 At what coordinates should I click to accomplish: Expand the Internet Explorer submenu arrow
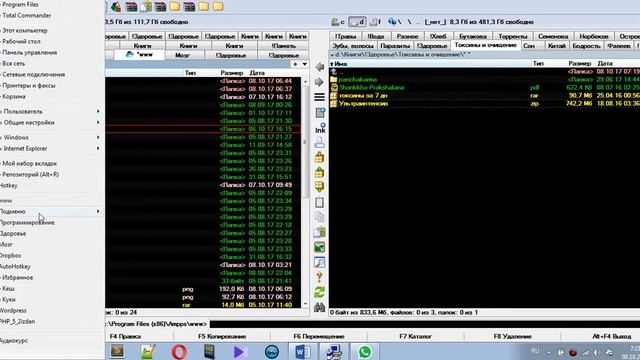coord(98,149)
